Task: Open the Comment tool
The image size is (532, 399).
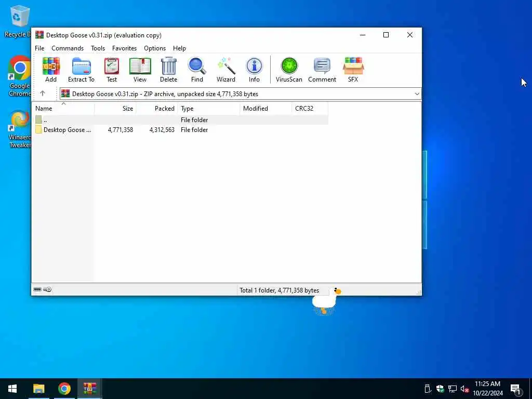Action: pos(322,70)
